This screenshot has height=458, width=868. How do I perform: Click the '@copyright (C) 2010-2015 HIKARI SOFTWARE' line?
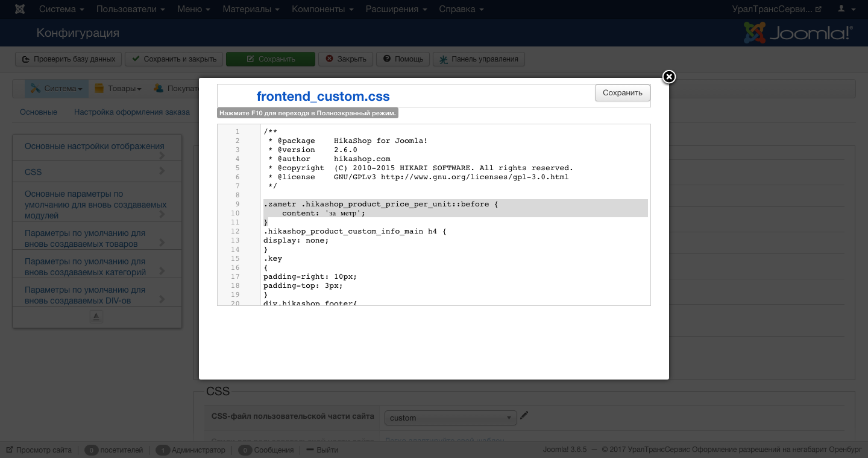[421, 168]
